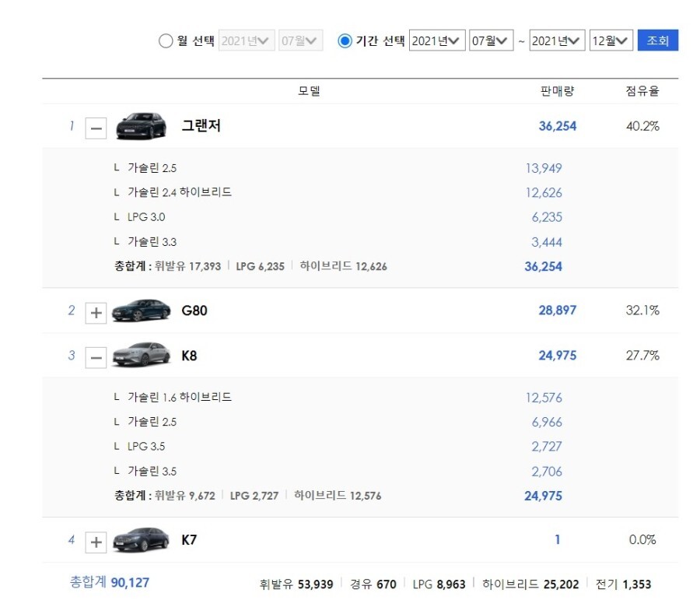Click 그랜저 sales figure 36,254 in main row
The image size is (700, 600).
pyautogui.click(x=557, y=126)
